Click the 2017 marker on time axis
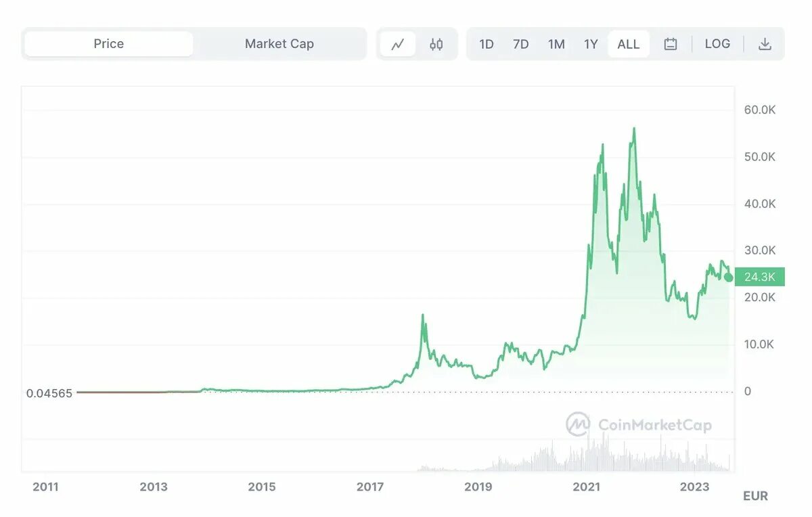Image resolution: width=812 pixels, height=517 pixels. [x=370, y=487]
